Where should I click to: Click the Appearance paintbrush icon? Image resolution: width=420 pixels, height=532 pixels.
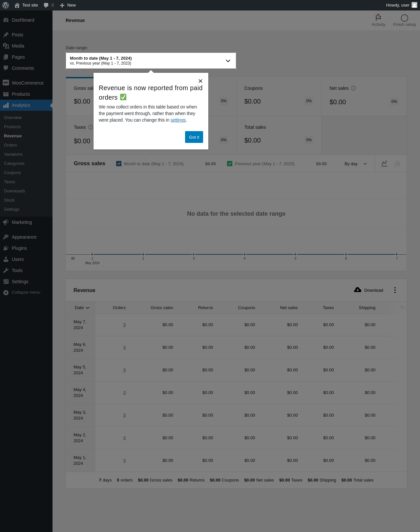coord(6,237)
